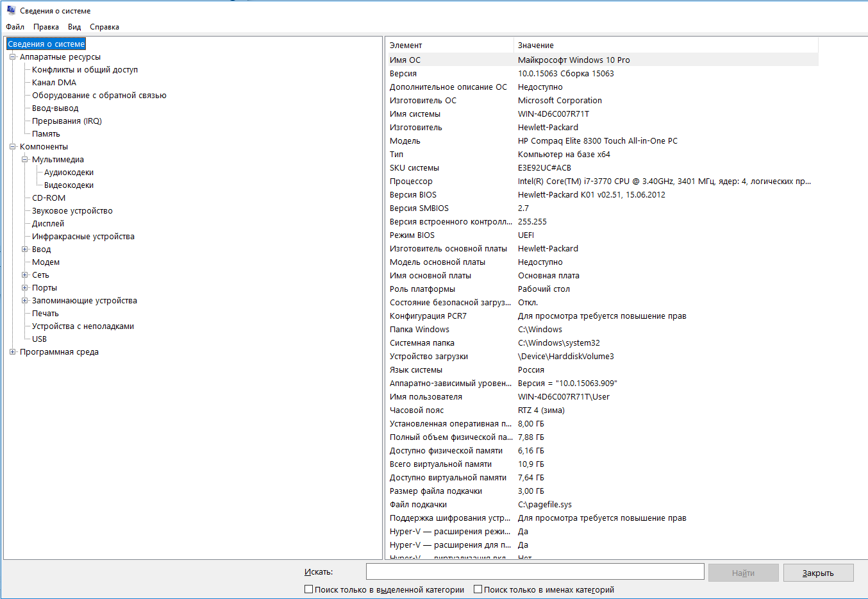This screenshot has width=868, height=599.
Task: Select USB tree item
Action: 39,339
